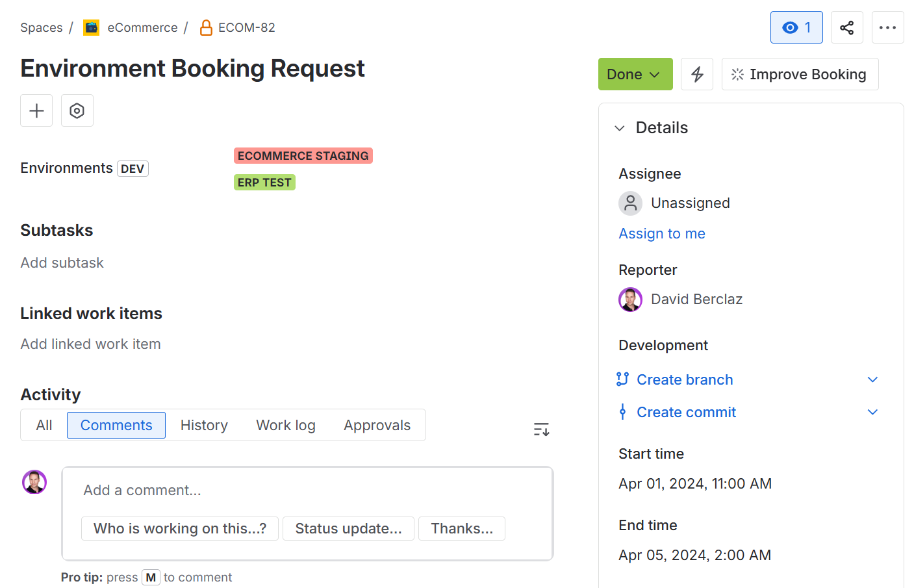Select the Work log tab

tap(286, 425)
